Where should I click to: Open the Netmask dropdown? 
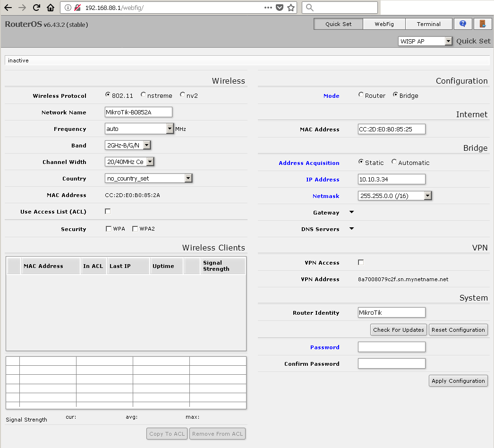(x=394, y=196)
